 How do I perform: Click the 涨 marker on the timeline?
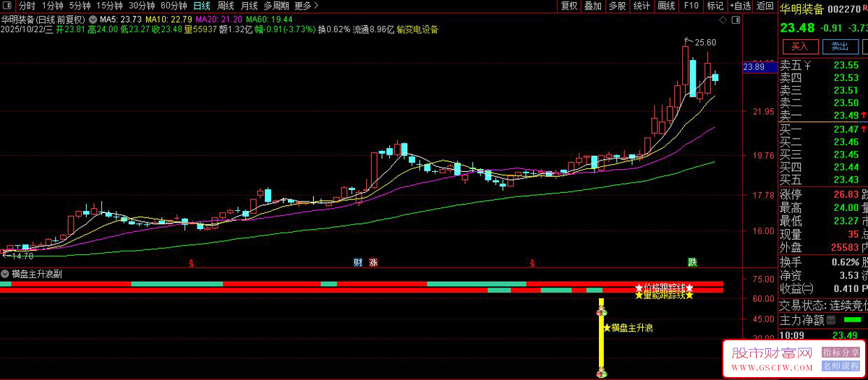click(373, 262)
